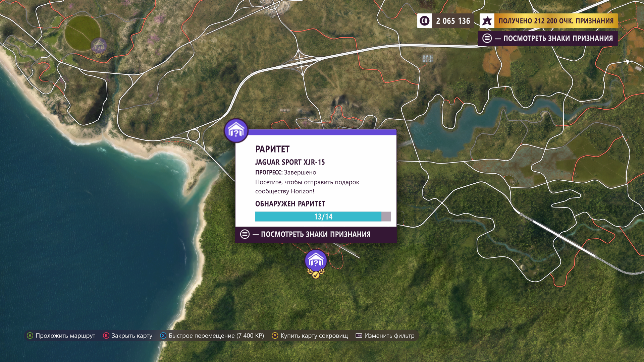The width and height of the screenshot is (644, 362).
Task: Click the red B button icon
Action: coord(106,336)
